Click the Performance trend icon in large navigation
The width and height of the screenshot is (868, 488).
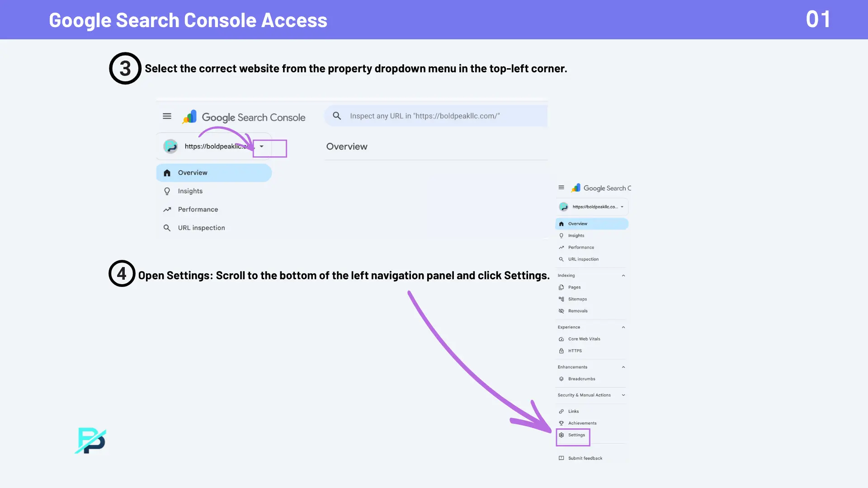tap(167, 209)
